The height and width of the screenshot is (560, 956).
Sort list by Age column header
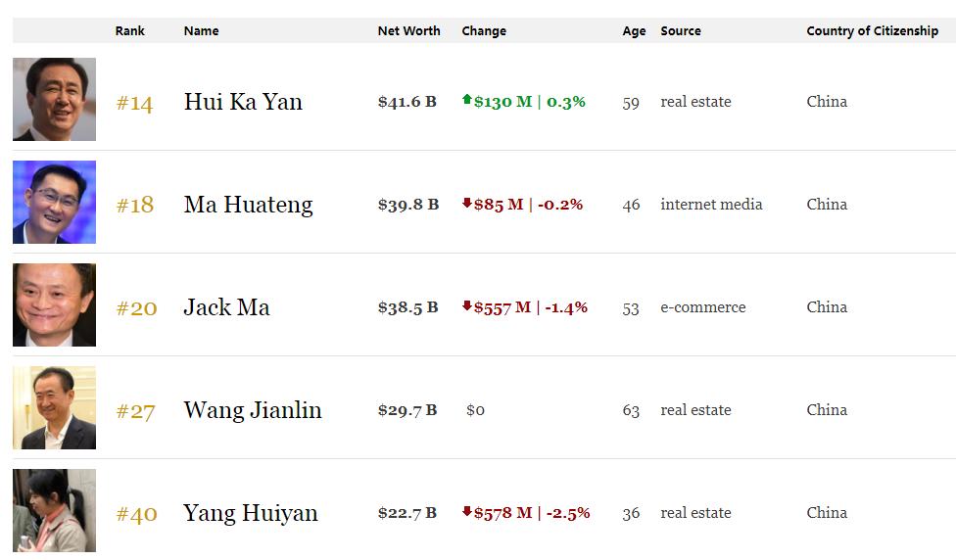point(634,30)
